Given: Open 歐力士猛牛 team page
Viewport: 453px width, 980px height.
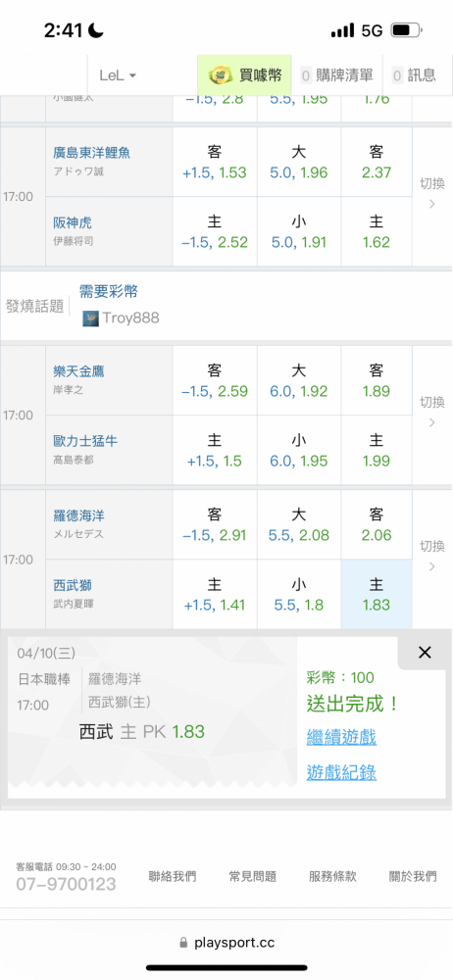Looking at the screenshot, I should (85, 441).
